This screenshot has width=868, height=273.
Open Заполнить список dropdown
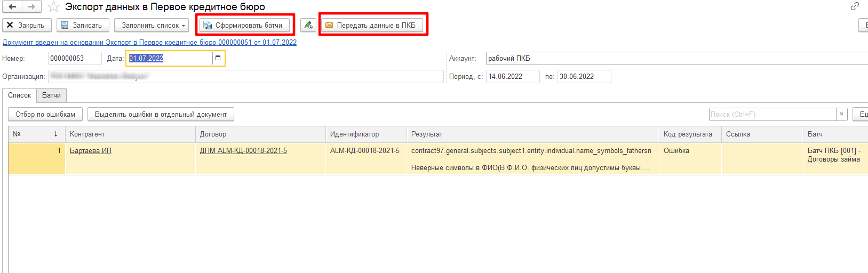[x=152, y=25]
